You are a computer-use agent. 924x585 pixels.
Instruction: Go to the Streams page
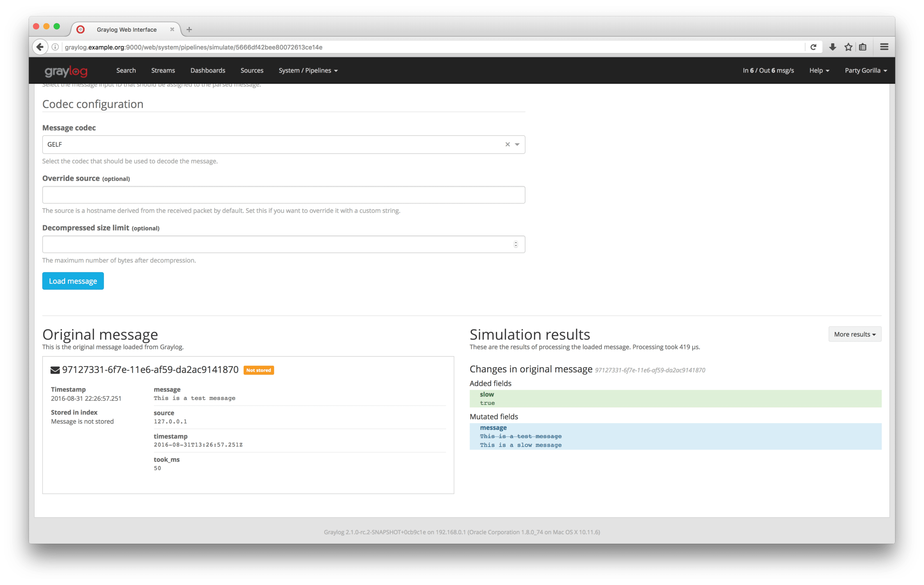[x=163, y=71]
